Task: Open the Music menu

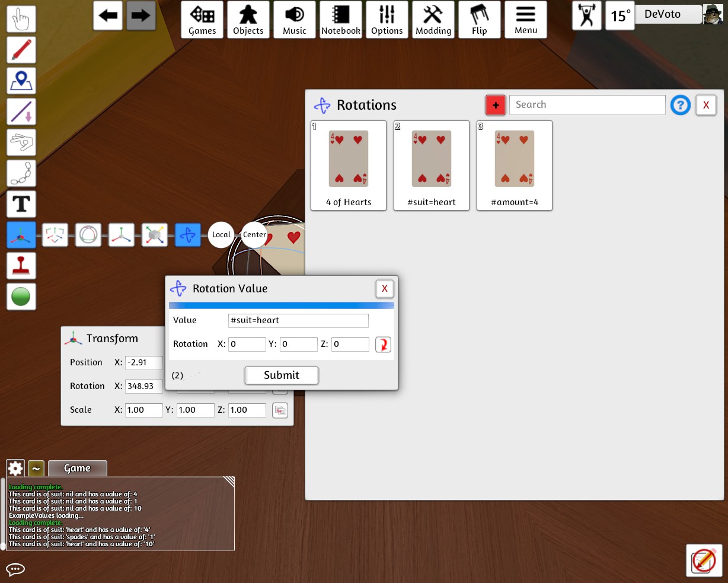Action: point(295,20)
